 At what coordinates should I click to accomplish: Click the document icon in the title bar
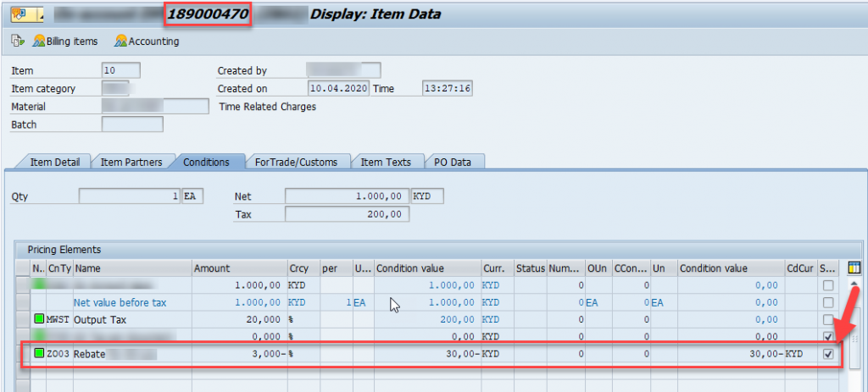[x=20, y=15]
